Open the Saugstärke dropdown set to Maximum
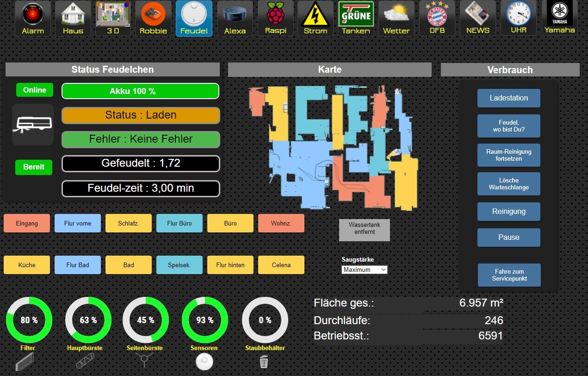Screen dimensions: 588x376 coord(365,269)
